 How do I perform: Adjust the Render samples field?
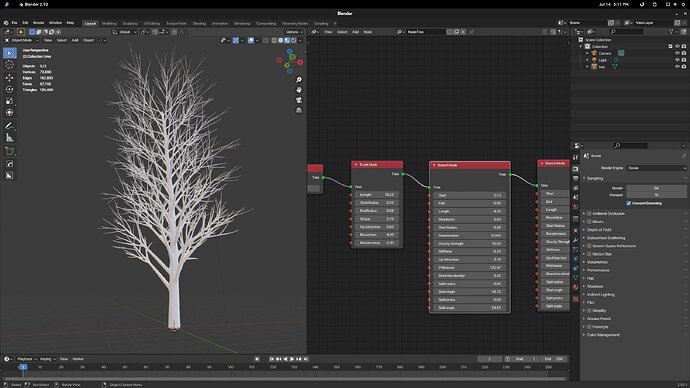(656, 188)
